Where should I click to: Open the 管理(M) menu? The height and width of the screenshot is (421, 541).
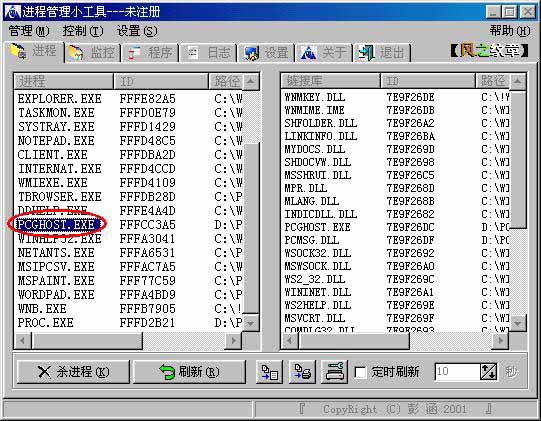(x=29, y=31)
